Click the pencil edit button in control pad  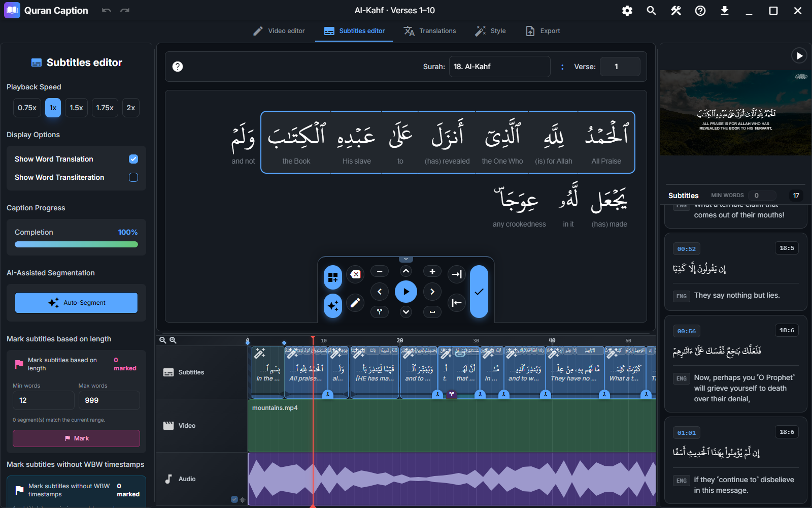(355, 303)
